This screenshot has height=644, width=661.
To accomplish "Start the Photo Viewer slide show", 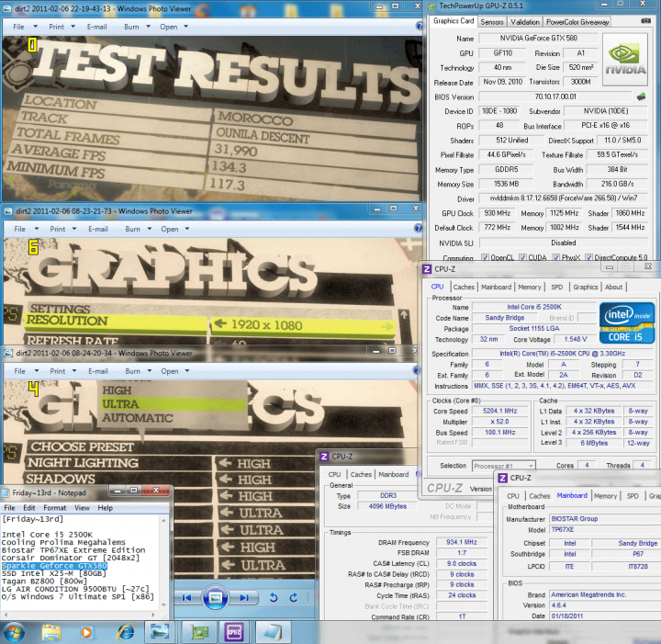I will pyautogui.click(x=216, y=598).
